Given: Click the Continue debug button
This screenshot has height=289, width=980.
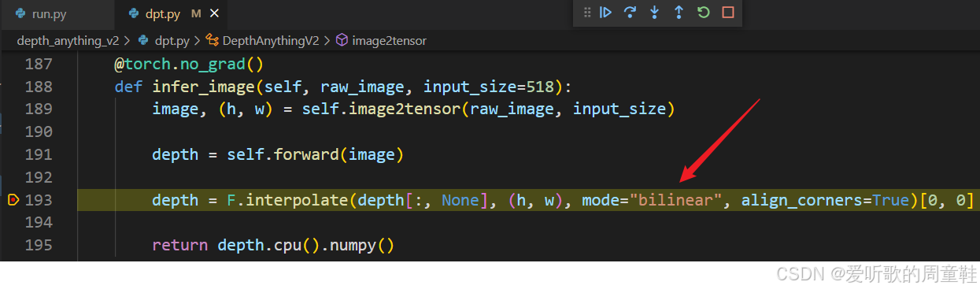Looking at the screenshot, I should tap(605, 13).
